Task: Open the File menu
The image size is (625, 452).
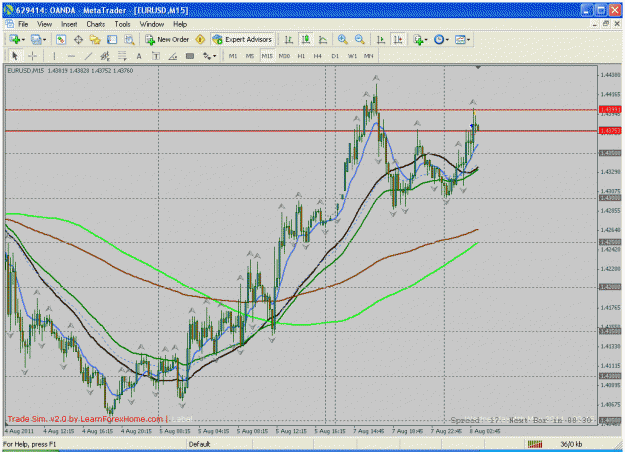Action: tap(23, 24)
